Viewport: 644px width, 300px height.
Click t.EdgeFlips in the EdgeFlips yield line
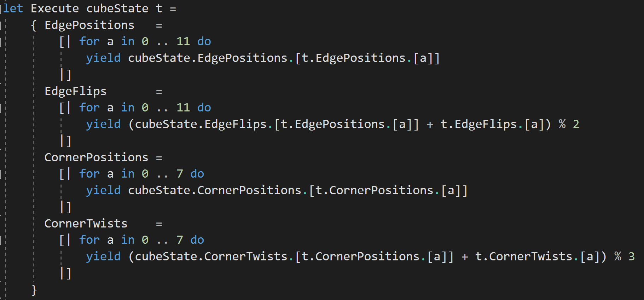coord(478,124)
